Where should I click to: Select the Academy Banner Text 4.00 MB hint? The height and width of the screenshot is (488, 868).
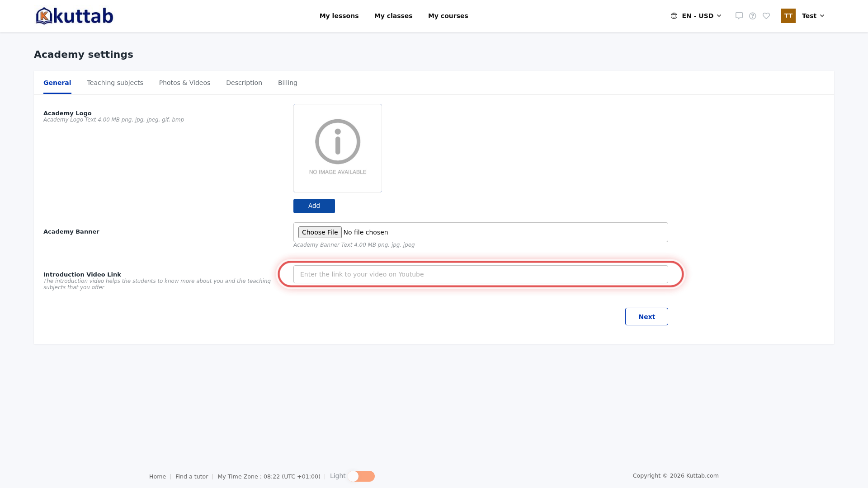coord(354,245)
